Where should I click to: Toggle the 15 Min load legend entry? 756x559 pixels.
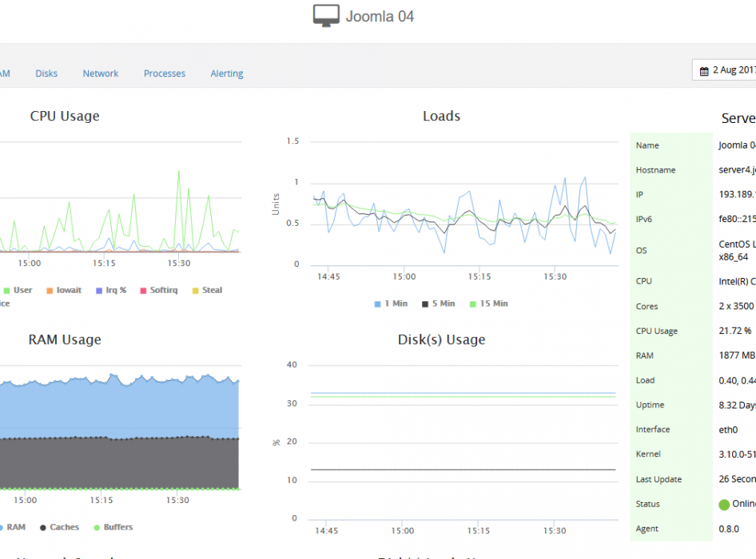[489, 303]
